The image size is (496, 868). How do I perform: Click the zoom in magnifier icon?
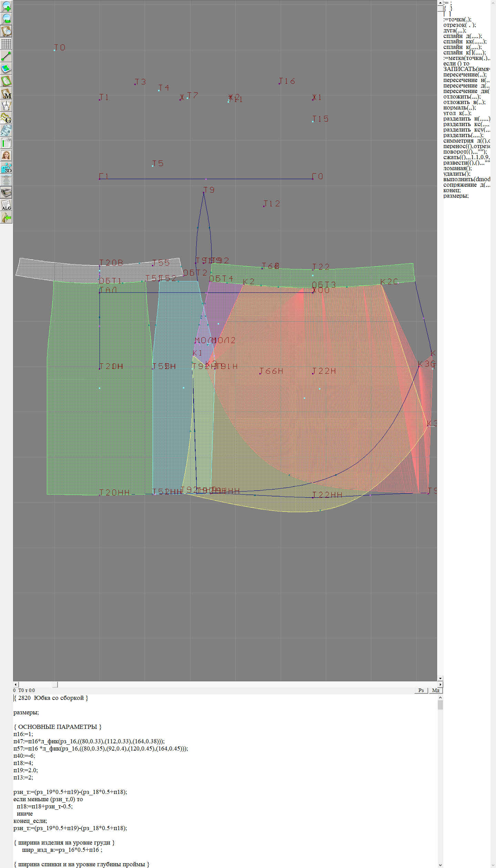pyautogui.click(x=6, y=6)
